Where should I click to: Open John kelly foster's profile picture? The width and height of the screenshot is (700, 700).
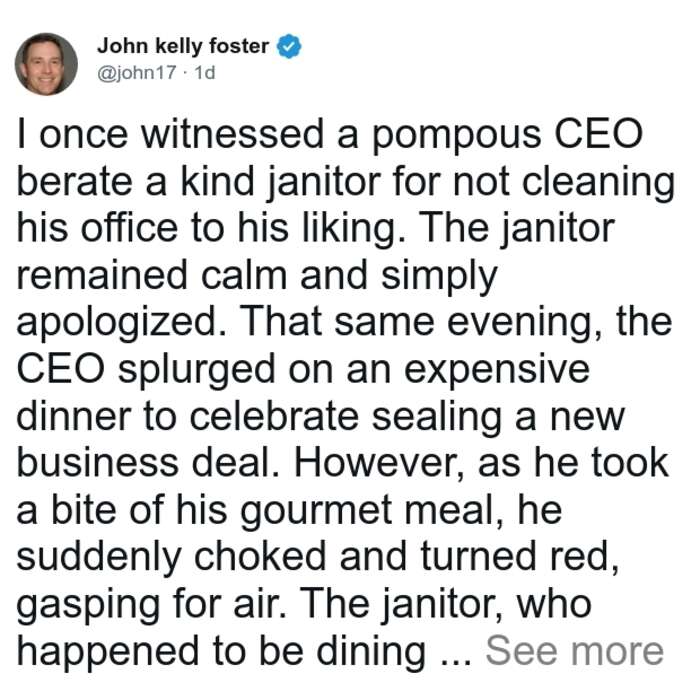[46, 64]
